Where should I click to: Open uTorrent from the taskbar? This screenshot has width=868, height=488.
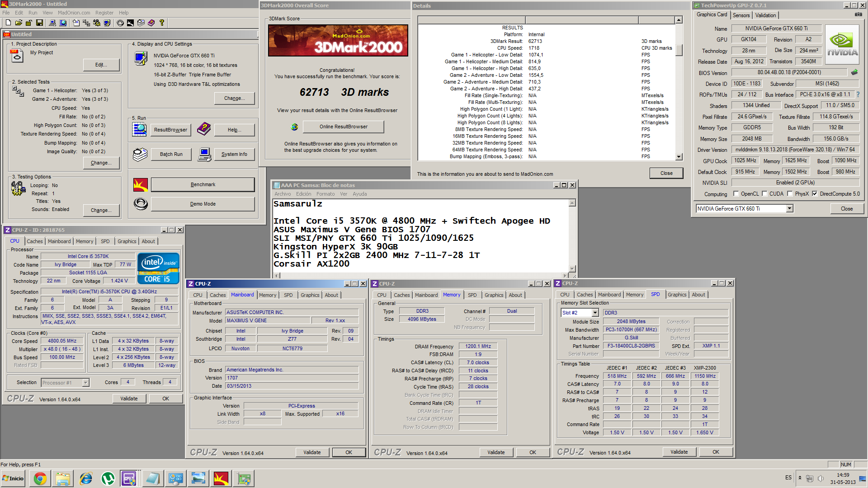(108, 479)
